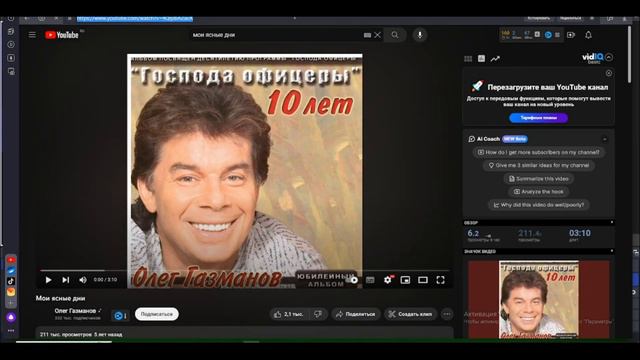Click "211 тыс. просмотров" description text
This screenshot has height=360, width=640.
pos(66,334)
